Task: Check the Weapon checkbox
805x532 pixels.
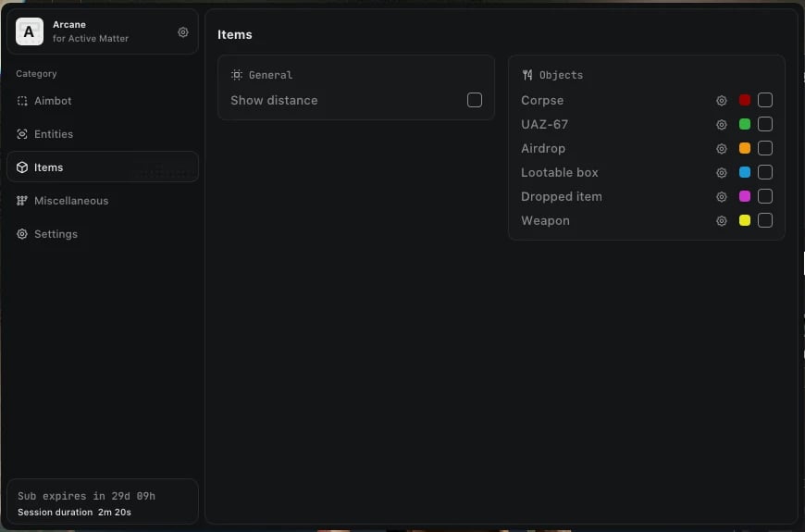Action: 765,220
